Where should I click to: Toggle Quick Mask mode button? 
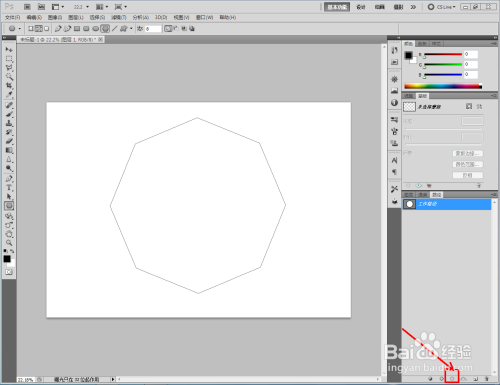[9, 272]
